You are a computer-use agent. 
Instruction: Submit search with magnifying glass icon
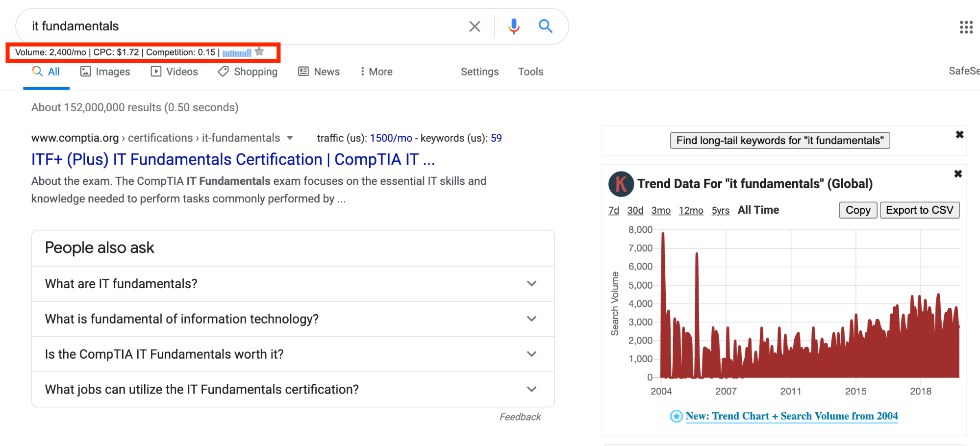point(546,26)
